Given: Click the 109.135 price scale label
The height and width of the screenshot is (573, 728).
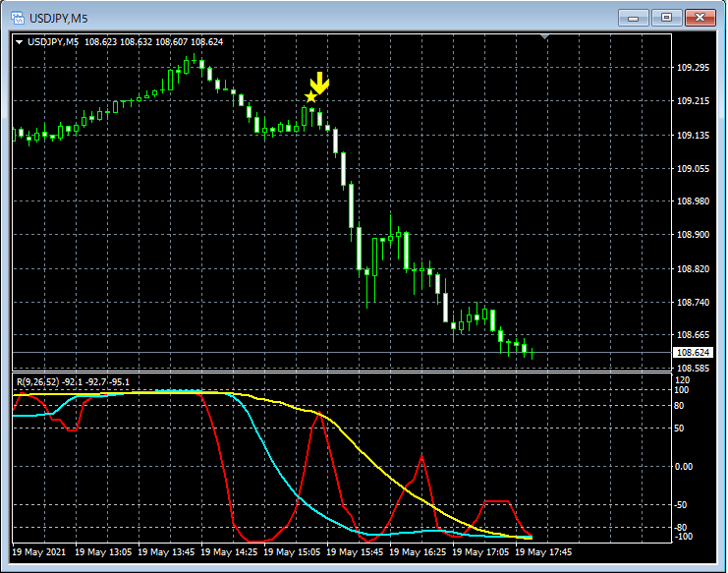Looking at the screenshot, I should [694, 136].
